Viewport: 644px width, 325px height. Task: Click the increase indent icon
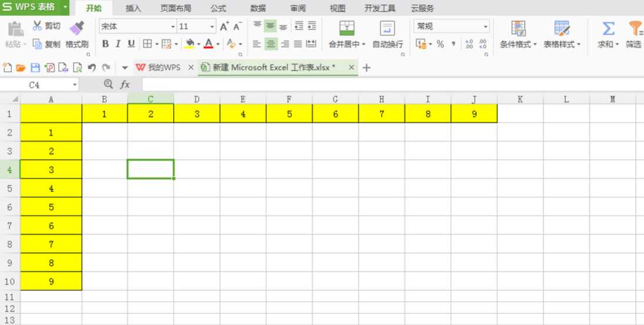coord(312,26)
